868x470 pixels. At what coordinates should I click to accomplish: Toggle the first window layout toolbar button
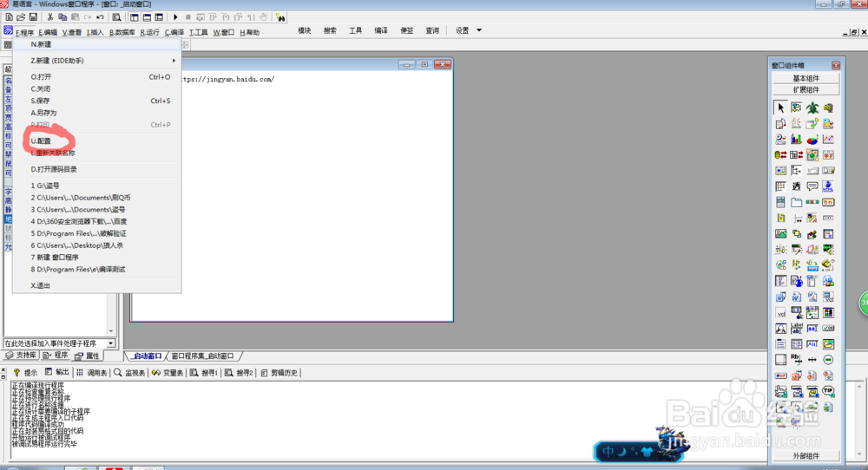click(135, 17)
